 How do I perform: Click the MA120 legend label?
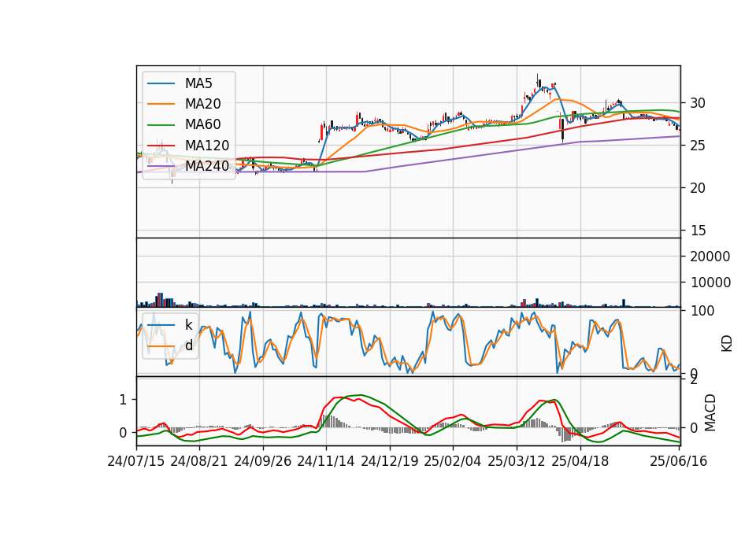point(207,146)
